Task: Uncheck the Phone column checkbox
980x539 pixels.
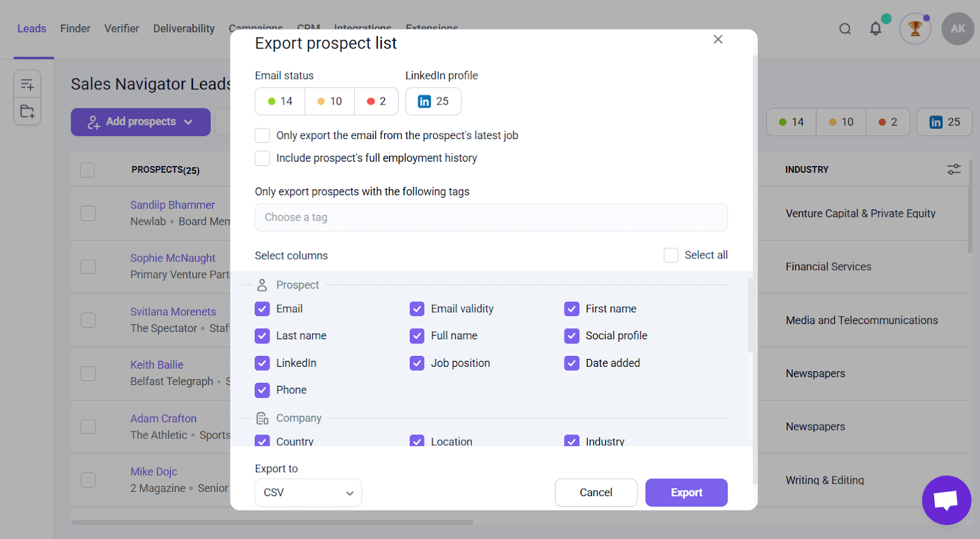Action: [x=262, y=390]
